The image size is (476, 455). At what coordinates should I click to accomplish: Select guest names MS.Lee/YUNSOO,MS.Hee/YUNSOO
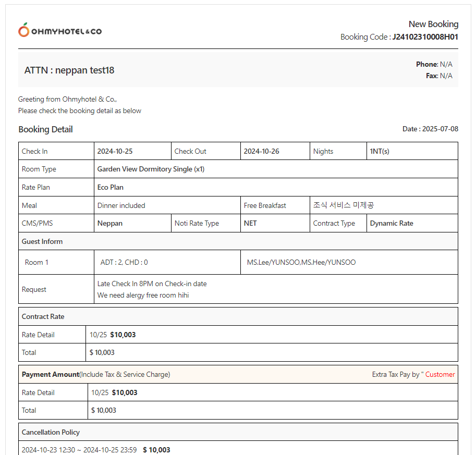coord(301,262)
